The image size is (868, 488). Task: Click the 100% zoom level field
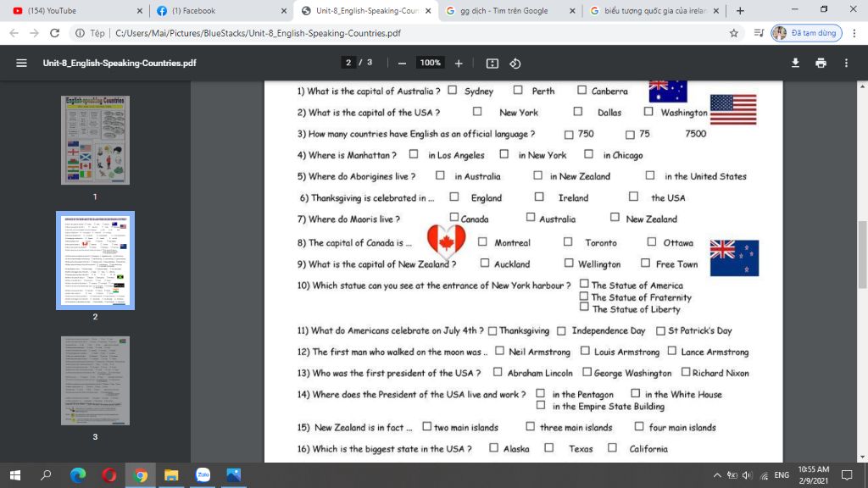coord(430,63)
